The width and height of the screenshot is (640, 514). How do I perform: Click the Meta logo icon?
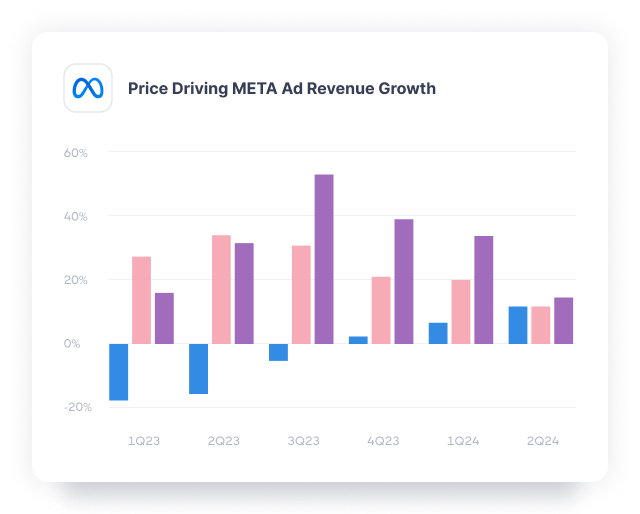click(87, 88)
